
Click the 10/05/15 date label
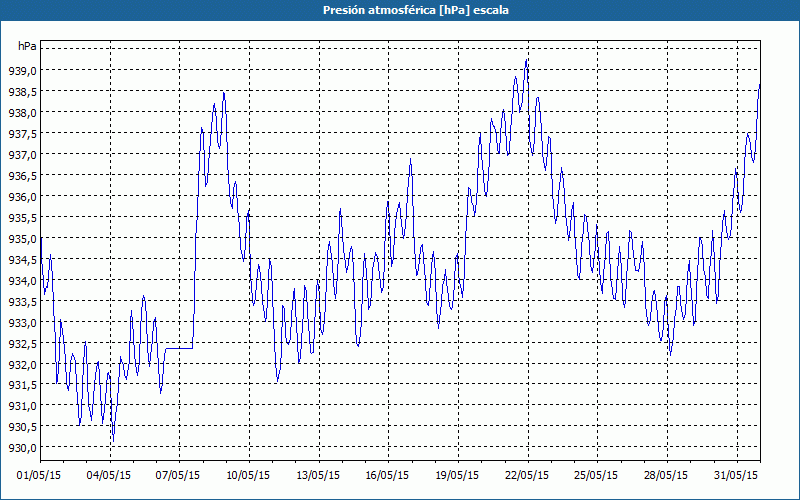point(248,476)
